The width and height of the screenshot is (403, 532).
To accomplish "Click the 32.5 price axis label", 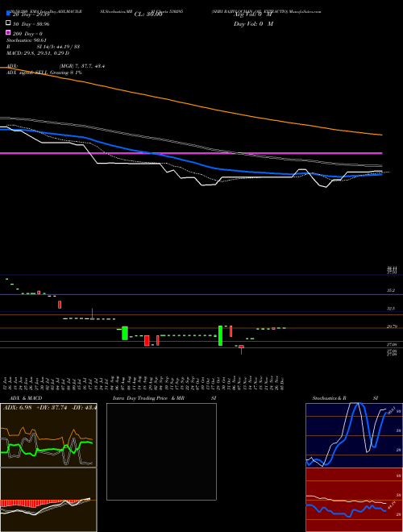I will [x=391, y=309].
